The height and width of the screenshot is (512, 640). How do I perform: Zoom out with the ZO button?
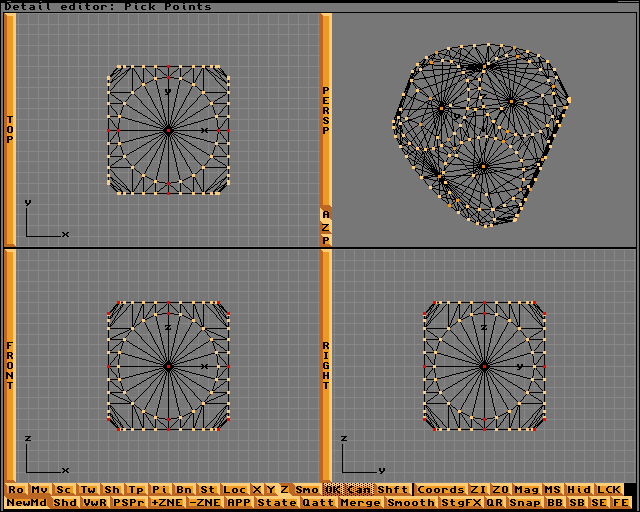click(x=501, y=489)
